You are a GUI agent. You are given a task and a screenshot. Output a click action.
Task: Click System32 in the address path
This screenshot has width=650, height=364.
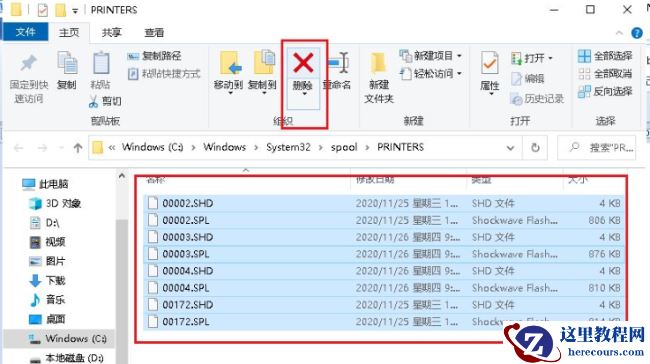[289, 147]
